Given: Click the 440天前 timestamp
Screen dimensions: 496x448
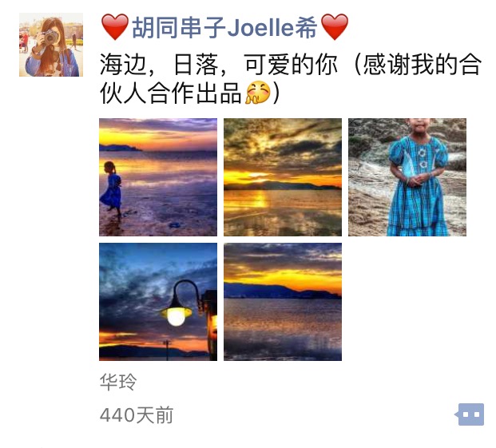Looking at the screenshot, I should click(x=137, y=414).
